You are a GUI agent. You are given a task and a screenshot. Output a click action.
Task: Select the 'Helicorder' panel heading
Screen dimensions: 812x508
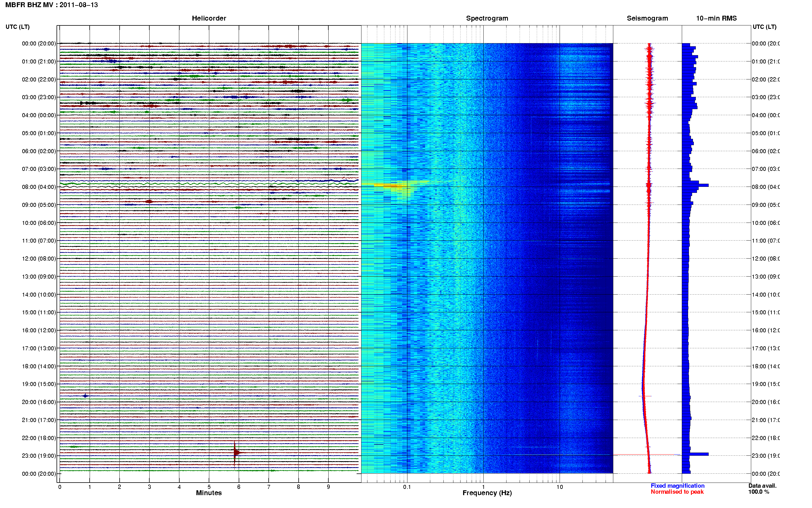209,19
